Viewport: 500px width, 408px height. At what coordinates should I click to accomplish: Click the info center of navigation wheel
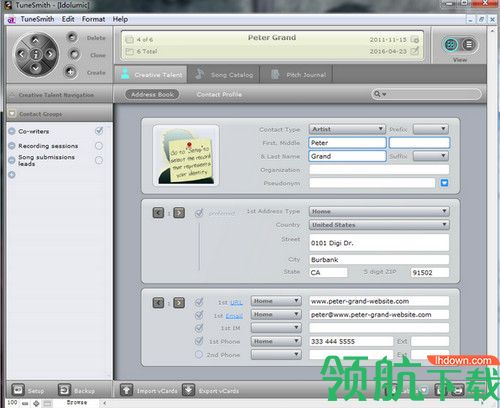(x=35, y=54)
